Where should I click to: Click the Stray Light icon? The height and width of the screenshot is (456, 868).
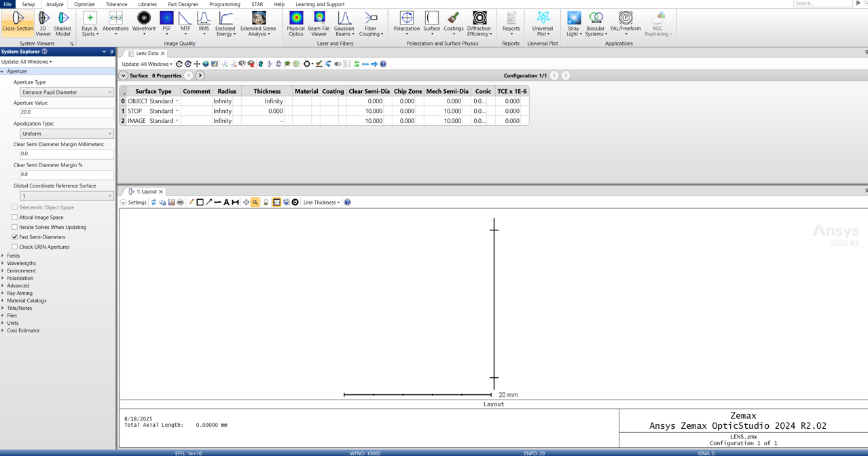(574, 22)
